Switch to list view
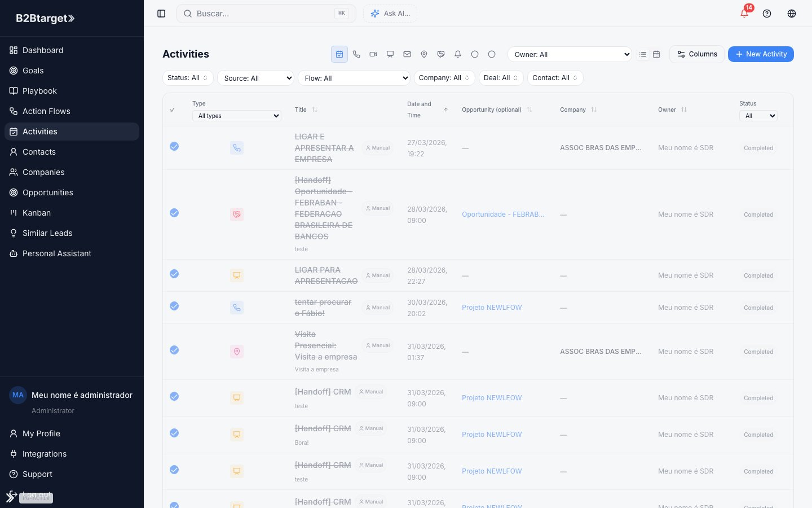812x508 pixels. pyautogui.click(x=643, y=54)
